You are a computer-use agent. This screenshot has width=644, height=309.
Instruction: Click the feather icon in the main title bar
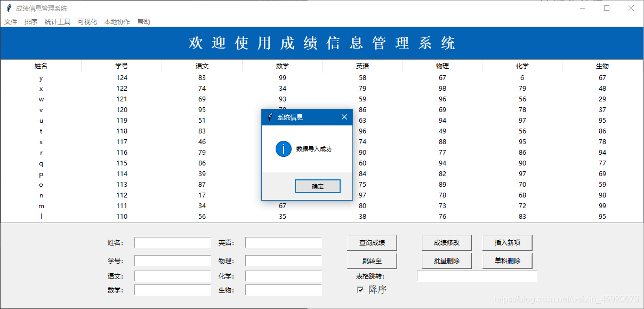[x=9, y=8]
